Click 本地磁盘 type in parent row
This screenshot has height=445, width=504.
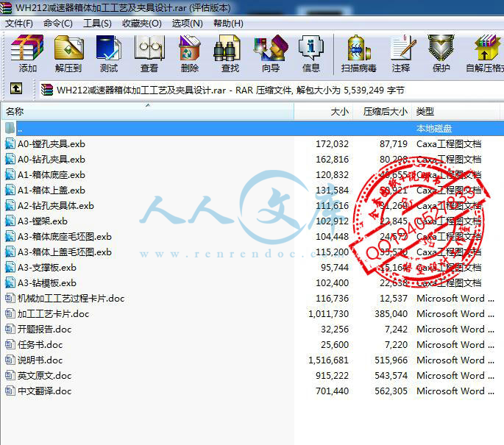434,128
